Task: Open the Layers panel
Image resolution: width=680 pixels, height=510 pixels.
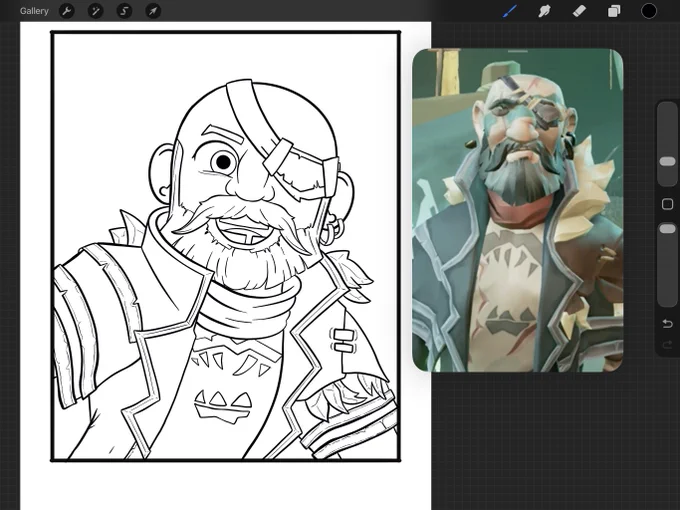Action: (614, 11)
